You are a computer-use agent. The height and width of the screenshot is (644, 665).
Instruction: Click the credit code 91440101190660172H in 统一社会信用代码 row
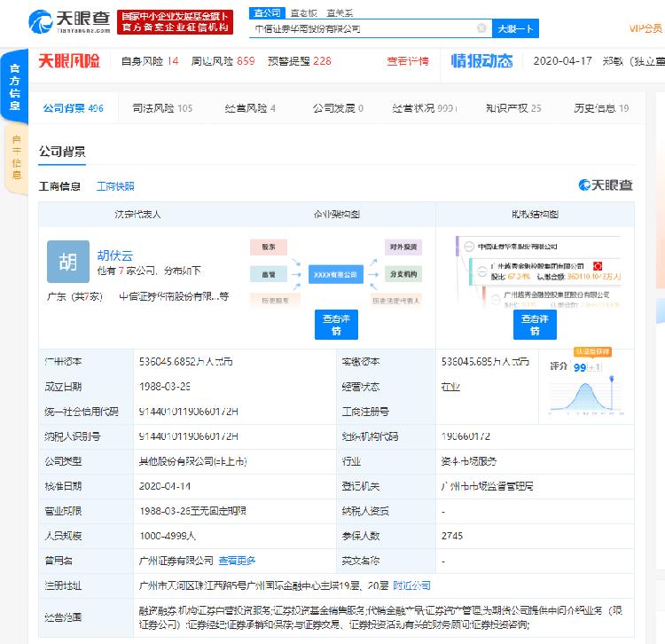coord(188,411)
